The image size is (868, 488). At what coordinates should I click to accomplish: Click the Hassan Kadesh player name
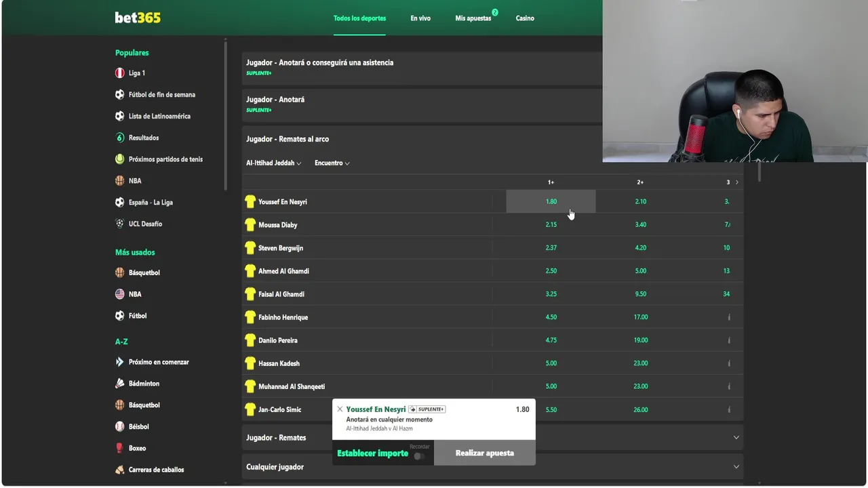coord(279,363)
